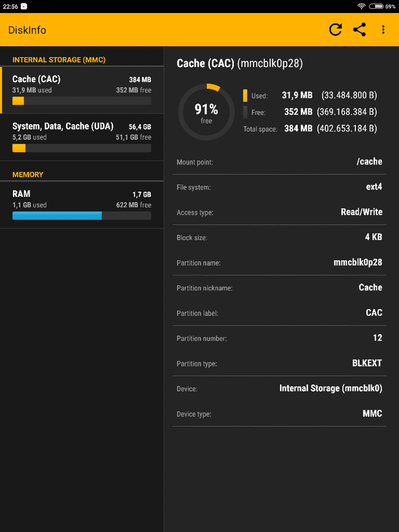Tap the free value 369.168.384 B
This screenshot has height=532, width=399.
pos(347,112)
